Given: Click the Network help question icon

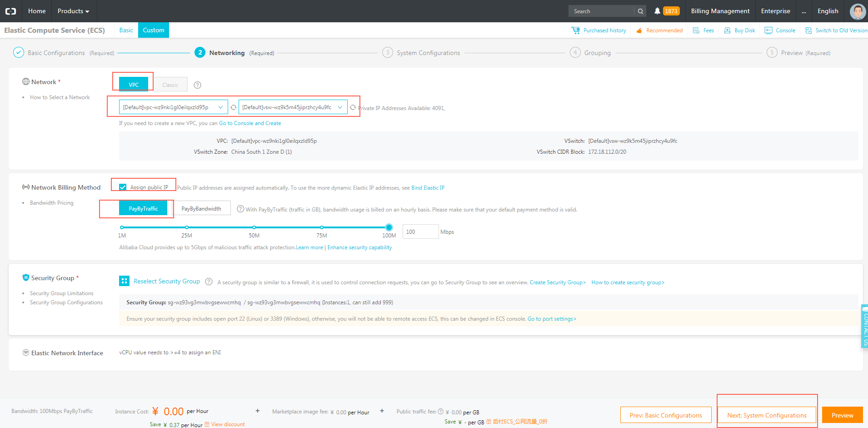Looking at the screenshot, I should [x=197, y=85].
